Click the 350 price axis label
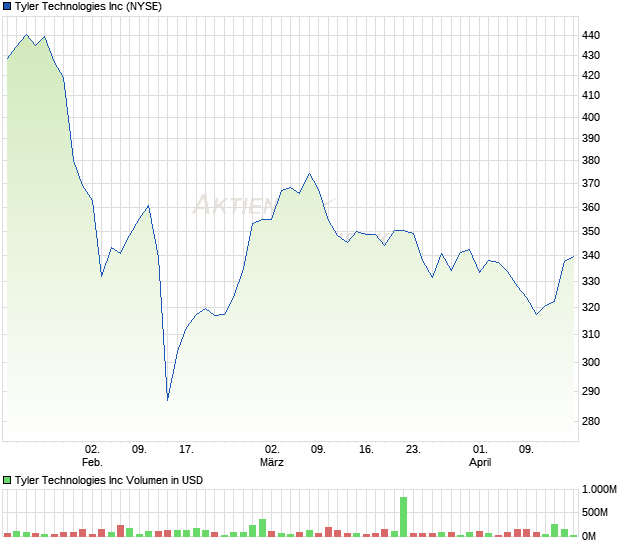 (591, 231)
